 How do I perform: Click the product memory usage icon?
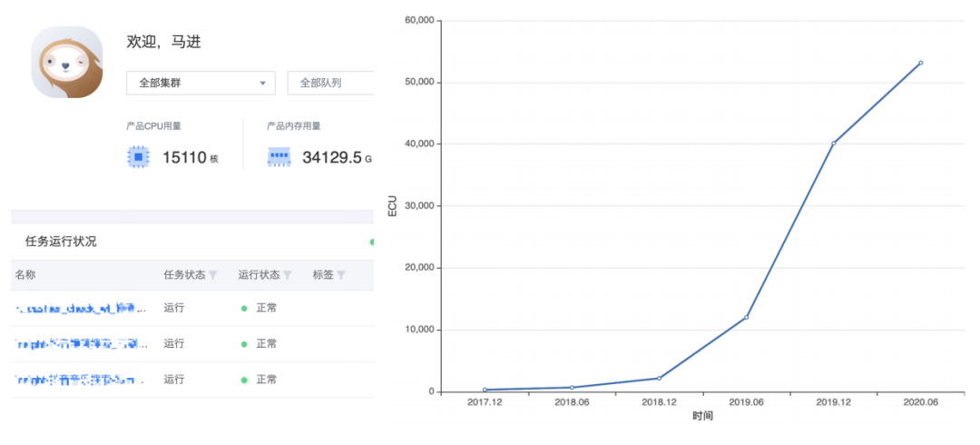click(279, 158)
